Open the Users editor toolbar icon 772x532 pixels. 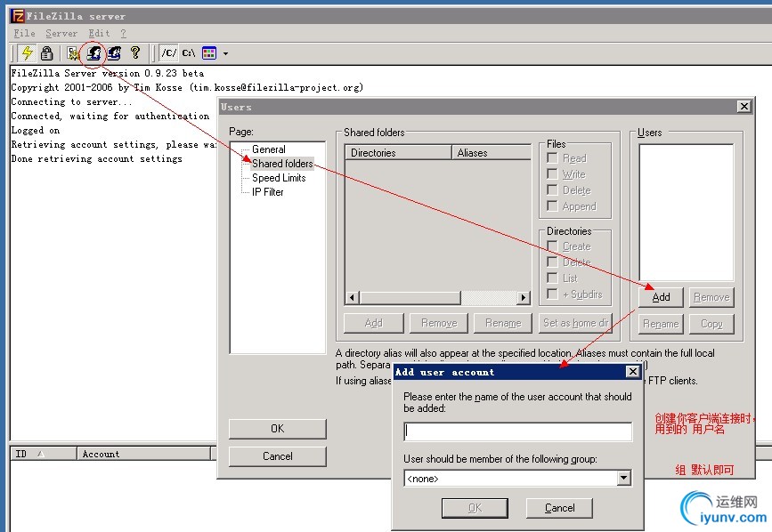click(x=93, y=52)
